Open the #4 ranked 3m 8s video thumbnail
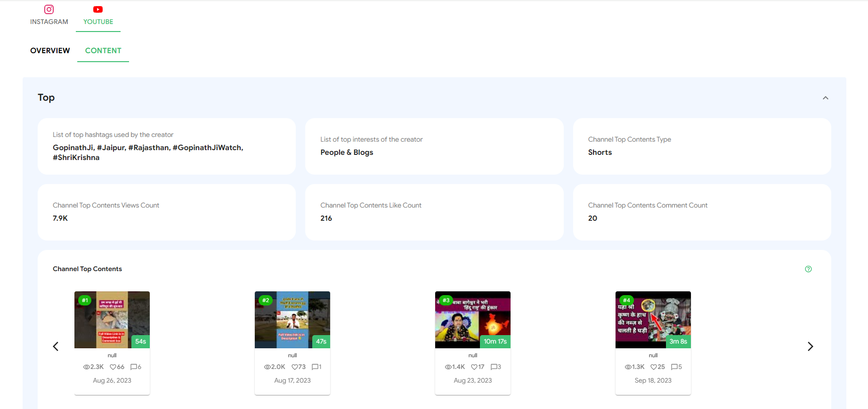 (x=653, y=320)
